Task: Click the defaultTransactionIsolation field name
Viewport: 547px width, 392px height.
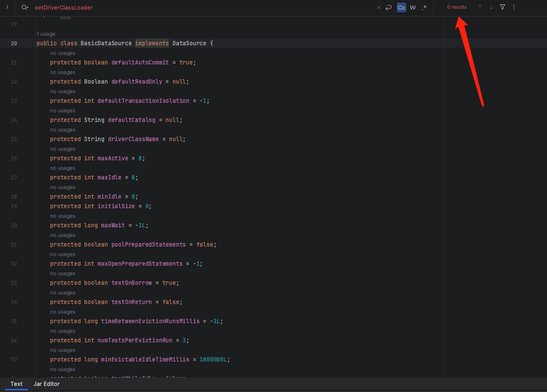Action: point(144,101)
